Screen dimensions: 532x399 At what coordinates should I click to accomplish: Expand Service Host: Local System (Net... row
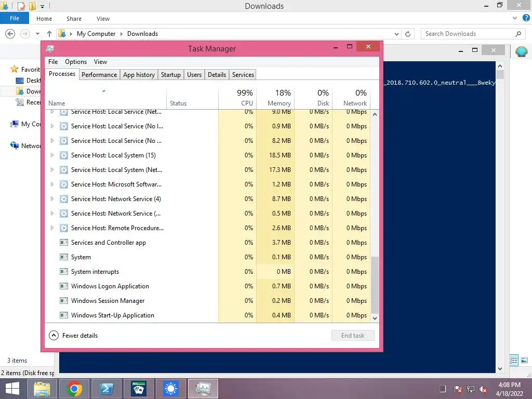52,170
